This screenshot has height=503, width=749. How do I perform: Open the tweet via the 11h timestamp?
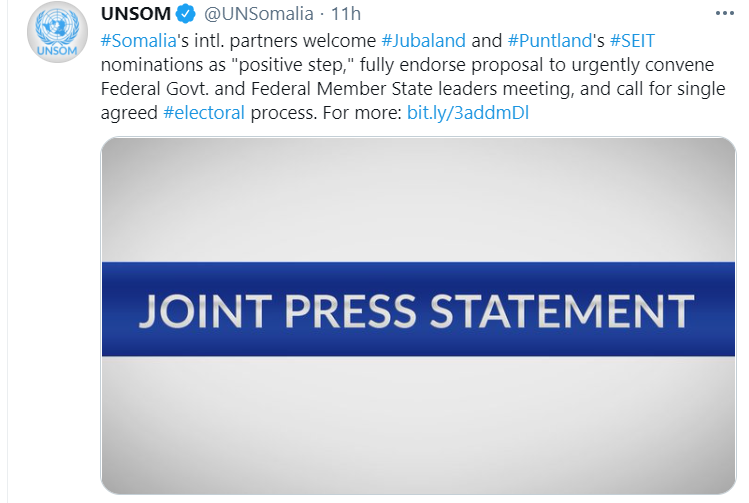(x=346, y=15)
